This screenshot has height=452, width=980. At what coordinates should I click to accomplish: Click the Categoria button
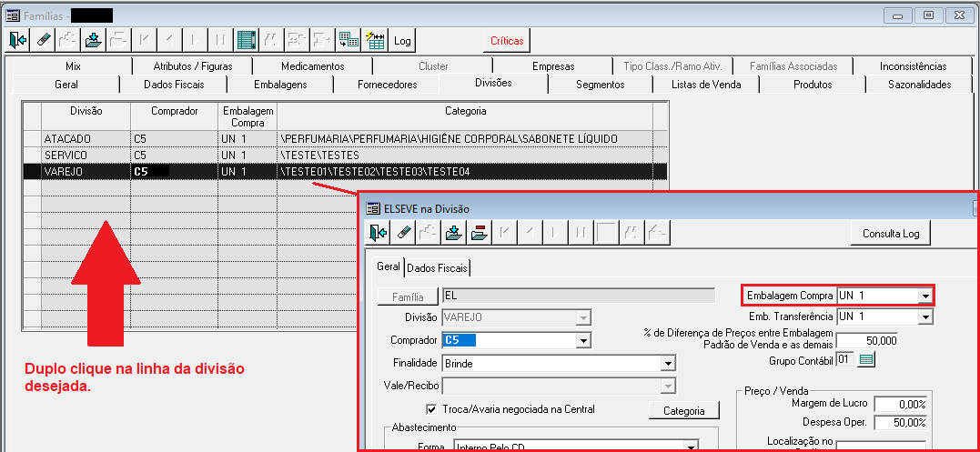(x=683, y=411)
